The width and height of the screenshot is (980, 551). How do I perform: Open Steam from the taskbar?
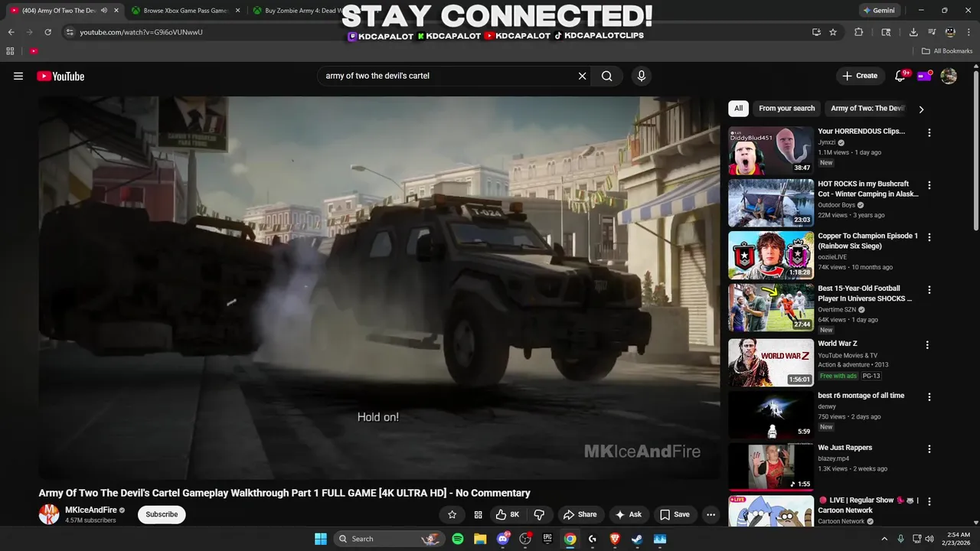tap(637, 539)
